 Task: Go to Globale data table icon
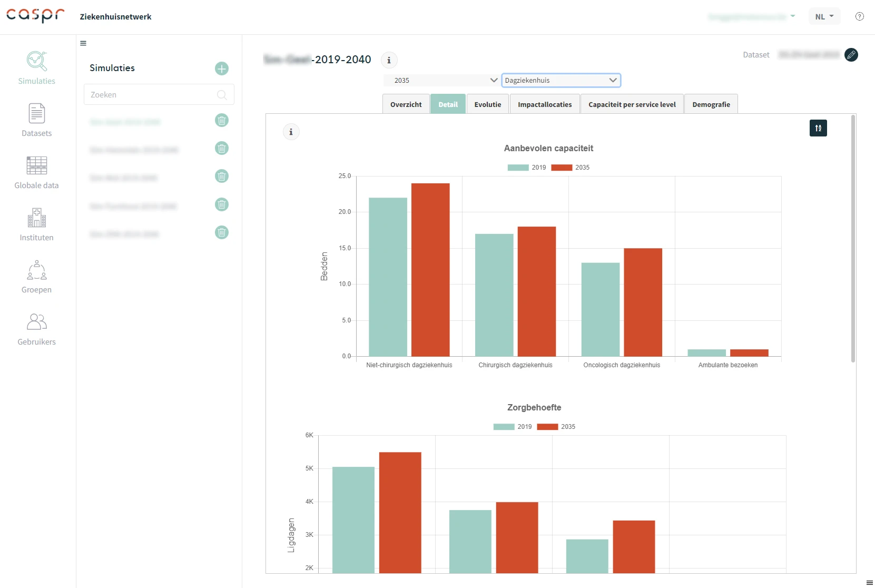(x=36, y=166)
